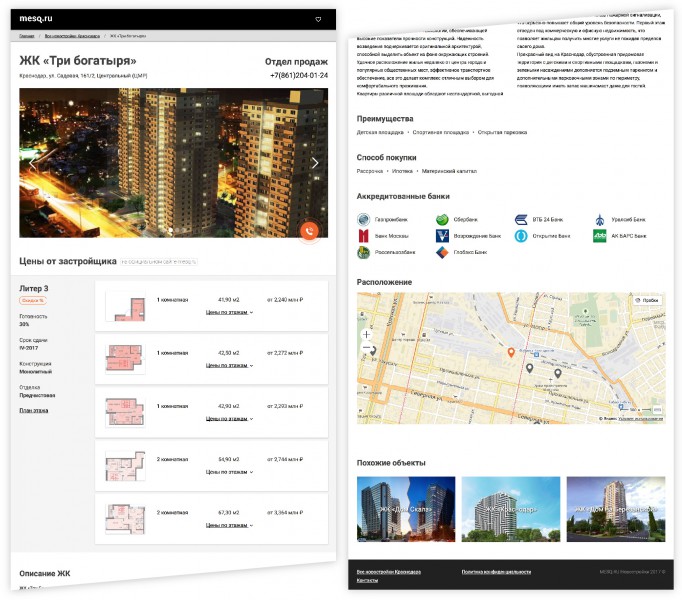The height and width of the screenshot is (600, 682).
Task: Click the Скидка % badge under Литер 3
Action: pos(33,300)
